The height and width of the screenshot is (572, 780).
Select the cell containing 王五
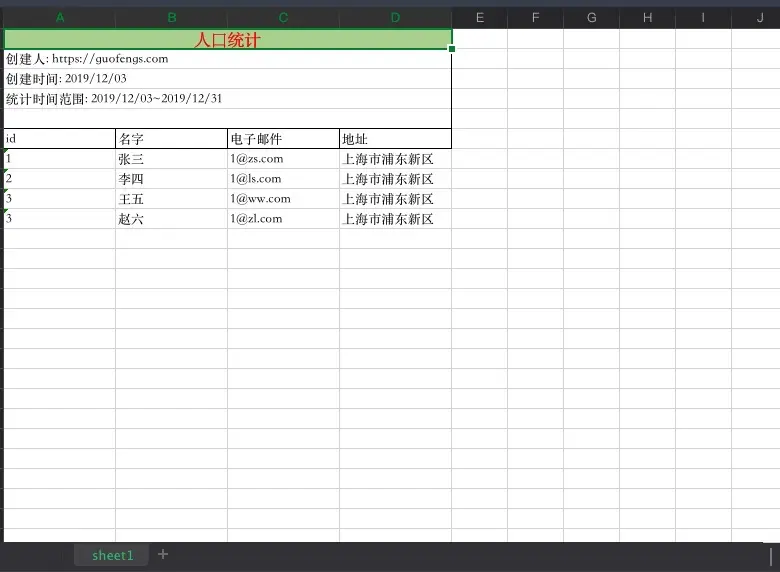click(172, 198)
